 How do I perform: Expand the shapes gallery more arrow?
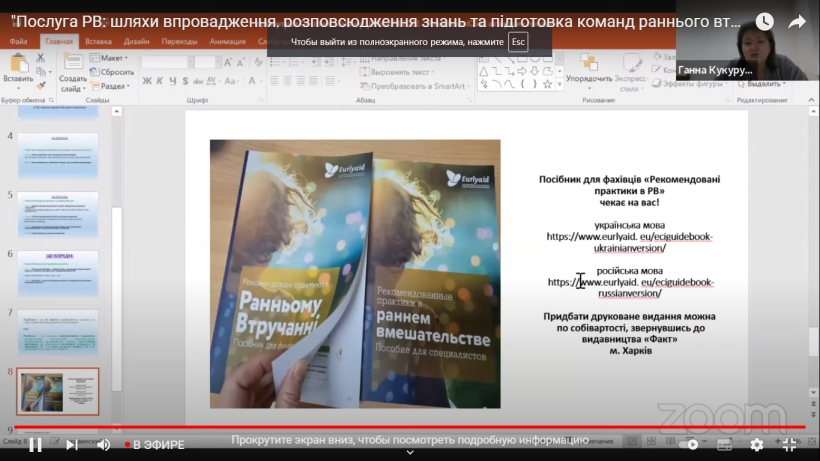click(x=559, y=84)
